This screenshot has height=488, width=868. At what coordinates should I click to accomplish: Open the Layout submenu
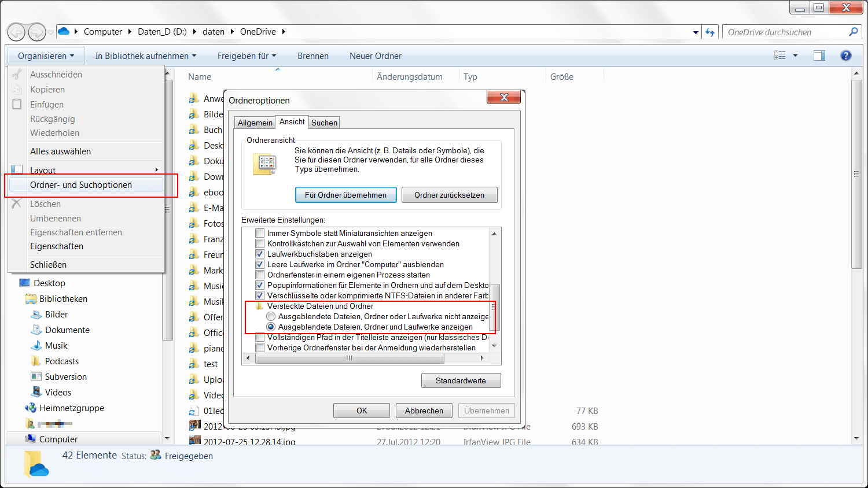[87, 170]
